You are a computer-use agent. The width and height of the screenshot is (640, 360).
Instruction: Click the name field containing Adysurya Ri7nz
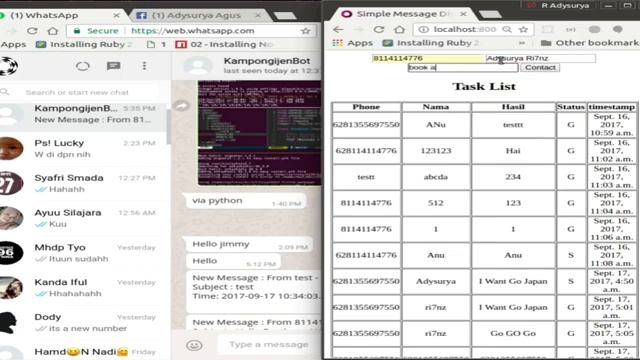[540, 58]
